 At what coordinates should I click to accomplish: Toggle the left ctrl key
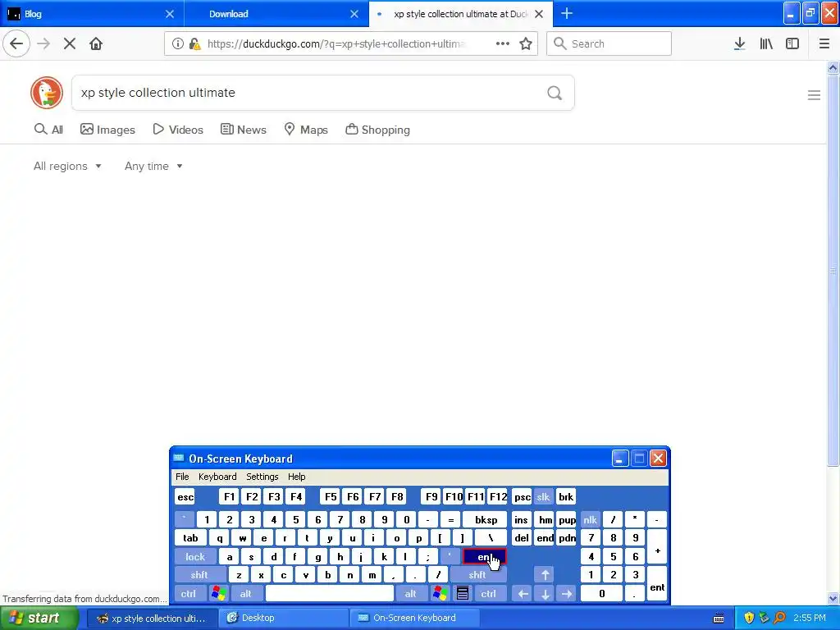189,594
